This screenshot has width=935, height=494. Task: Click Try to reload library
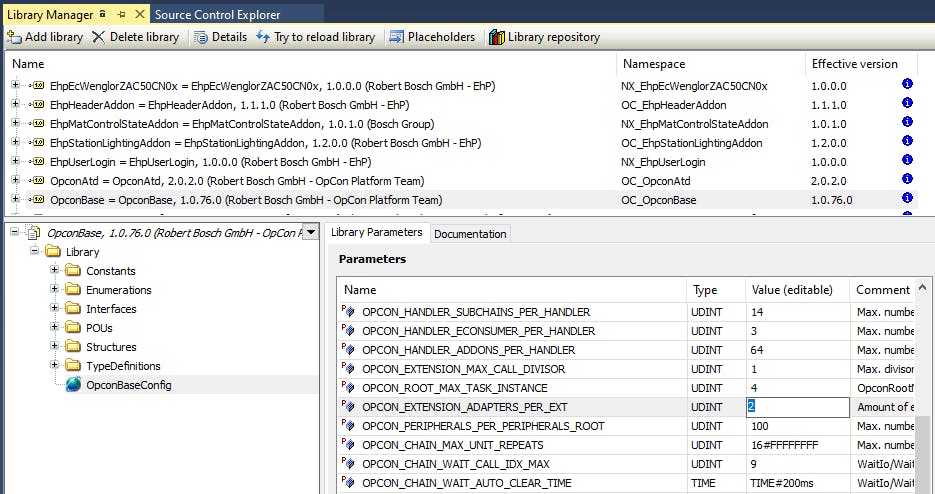(x=315, y=37)
